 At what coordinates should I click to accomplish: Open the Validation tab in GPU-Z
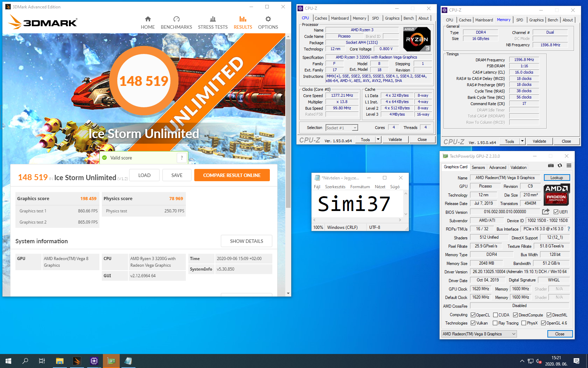(518, 168)
